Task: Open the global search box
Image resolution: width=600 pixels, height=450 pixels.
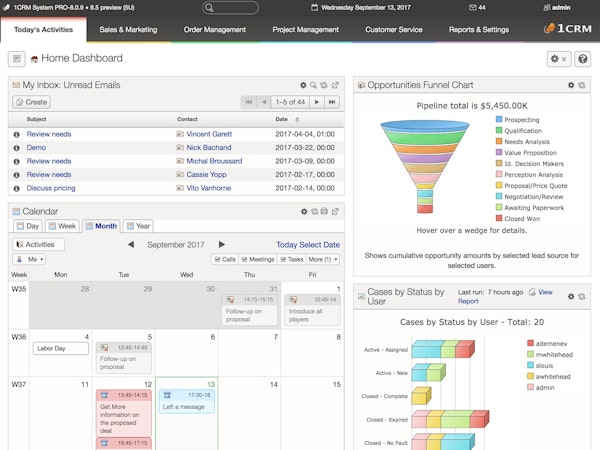Action: pos(230,8)
